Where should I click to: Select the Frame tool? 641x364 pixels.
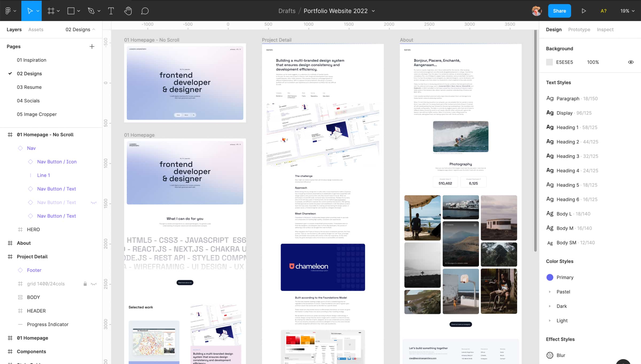pyautogui.click(x=51, y=11)
